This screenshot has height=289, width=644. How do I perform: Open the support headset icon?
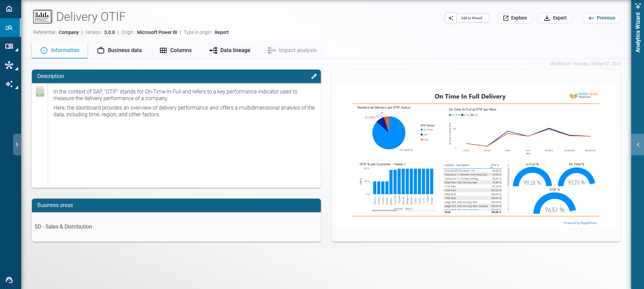9,280
